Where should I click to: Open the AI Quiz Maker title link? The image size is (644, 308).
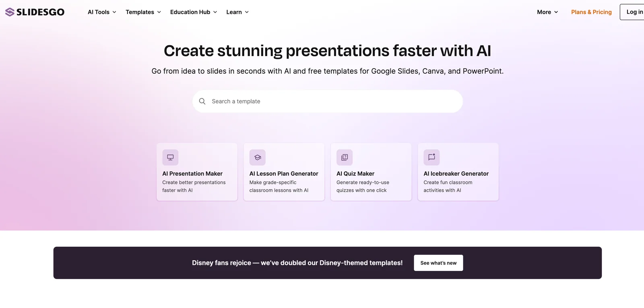355,174
